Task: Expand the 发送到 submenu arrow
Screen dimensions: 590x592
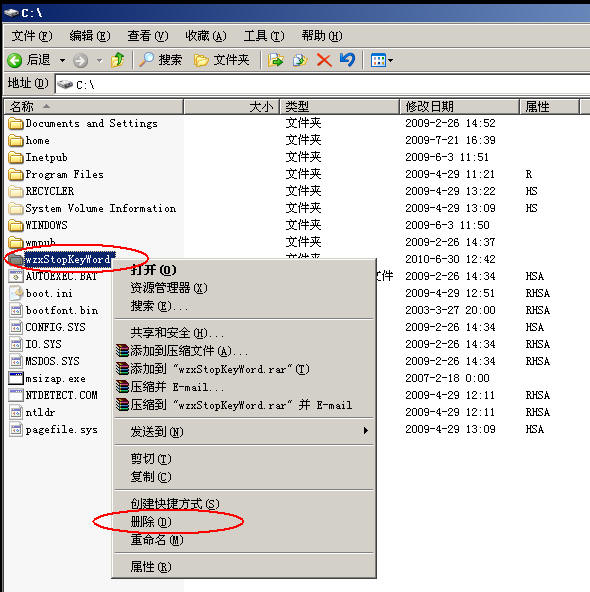Action: coord(365,431)
